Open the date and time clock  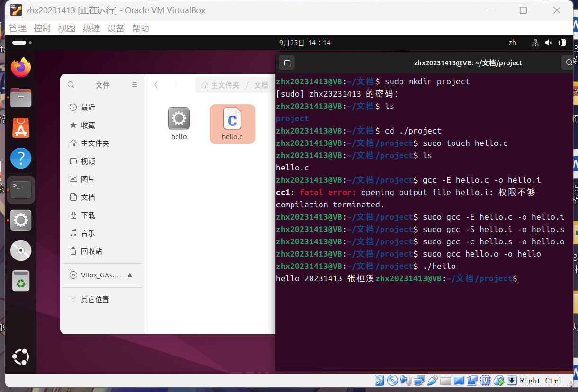(x=305, y=43)
